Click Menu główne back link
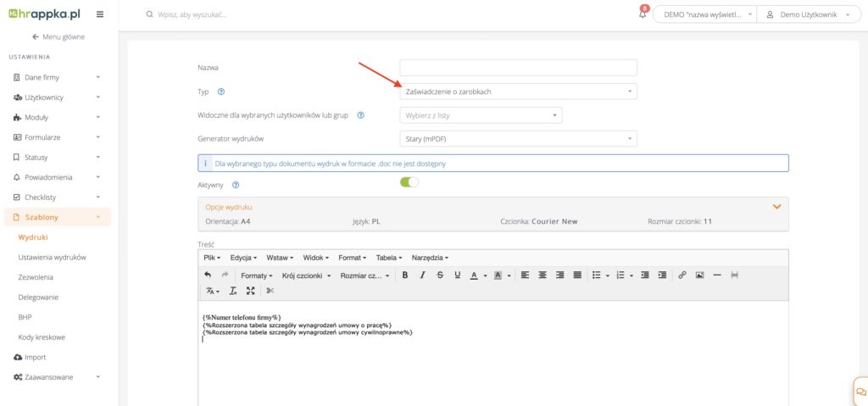This screenshot has height=406, width=868. click(x=58, y=36)
